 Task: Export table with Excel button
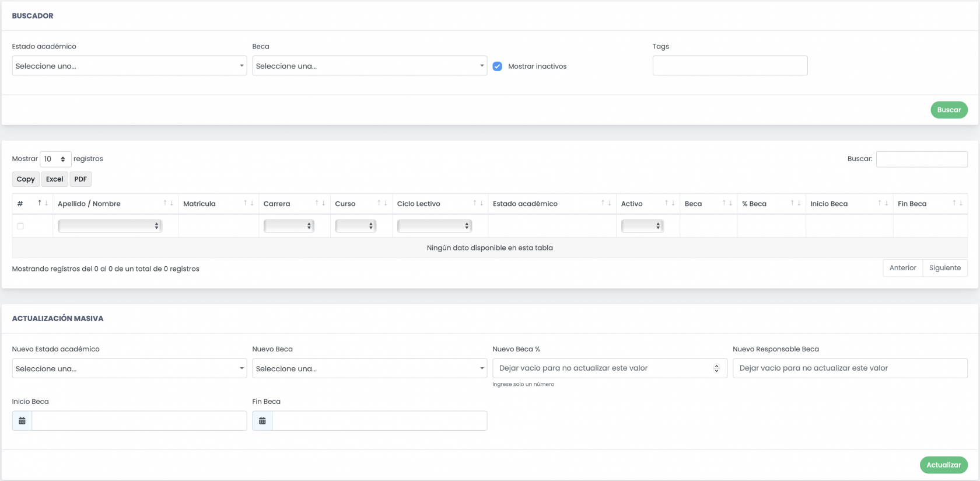(x=55, y=179)
